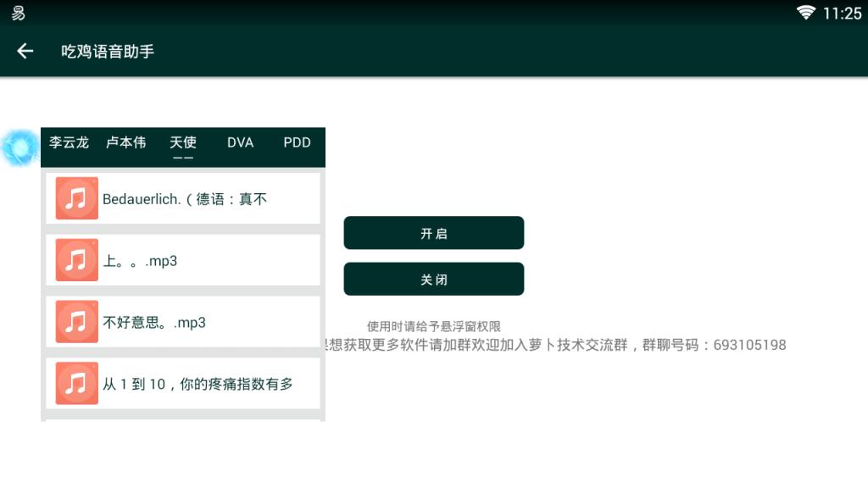
Task: Tap the floating assistant ball on the left
Action: pos(19,147)
